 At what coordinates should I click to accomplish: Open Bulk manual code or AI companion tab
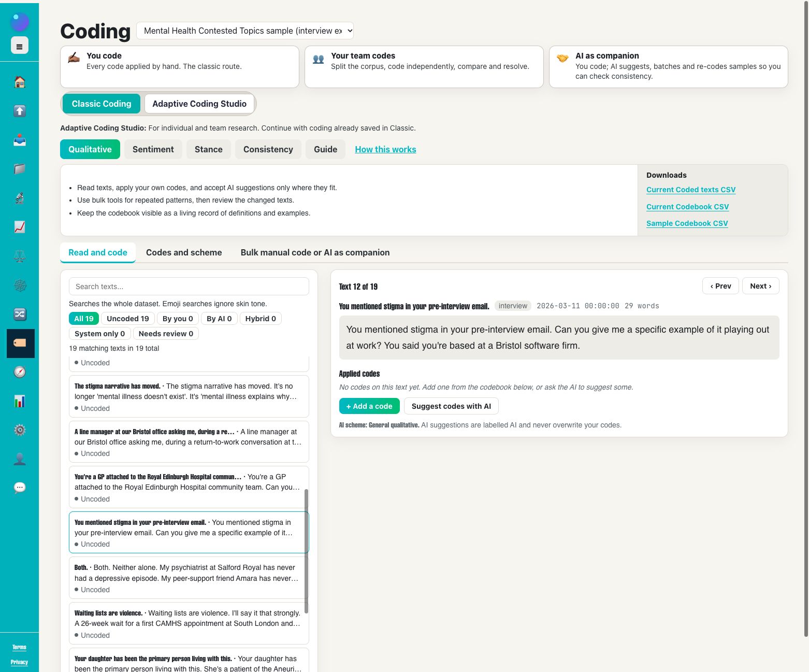315,252
